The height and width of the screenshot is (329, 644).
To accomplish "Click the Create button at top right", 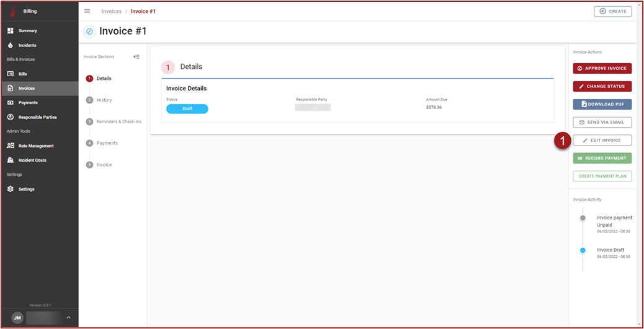I will pos(612,11).
